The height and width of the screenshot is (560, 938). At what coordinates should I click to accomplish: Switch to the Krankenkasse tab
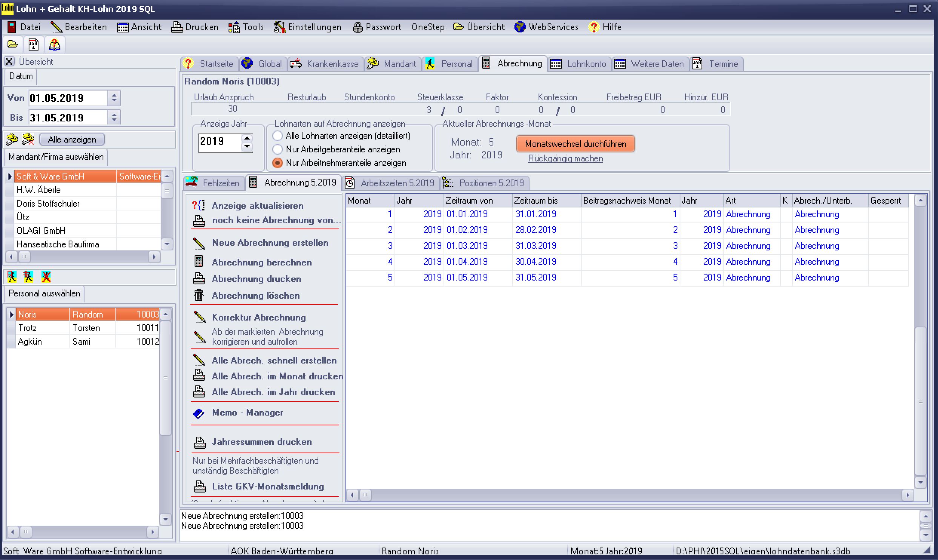(x=325, y=64)
